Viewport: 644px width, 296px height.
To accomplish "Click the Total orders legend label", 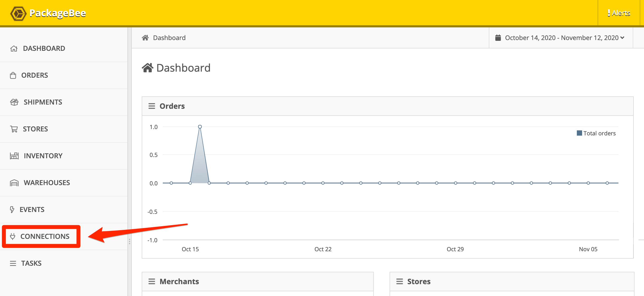I will pos(599,133).
